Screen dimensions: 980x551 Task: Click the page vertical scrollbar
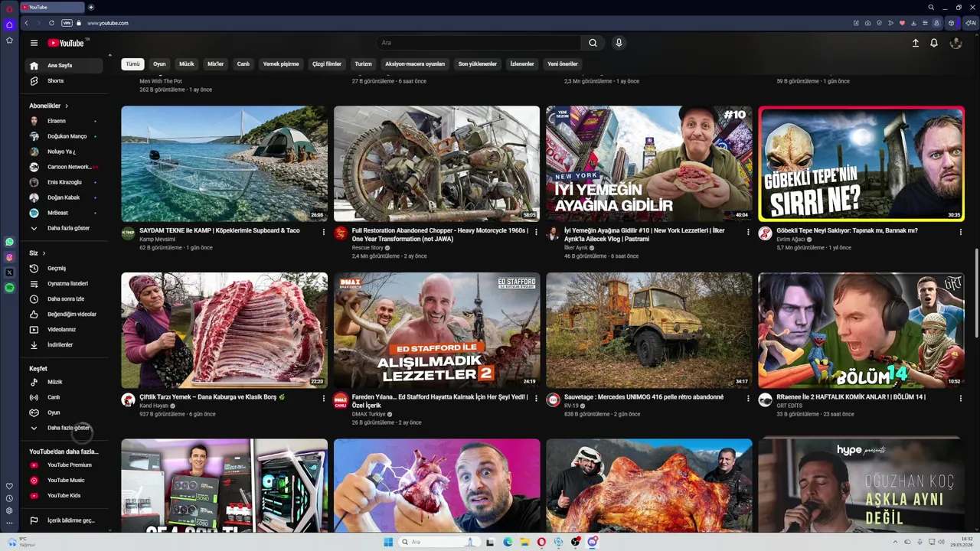click(975, 292)
